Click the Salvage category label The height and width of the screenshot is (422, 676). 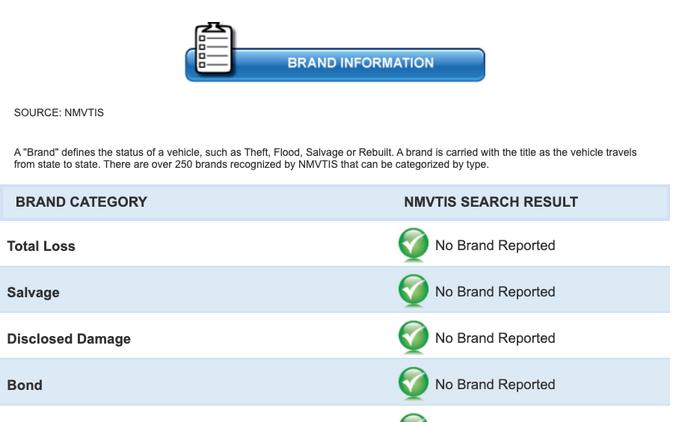(x=33, y=292)
